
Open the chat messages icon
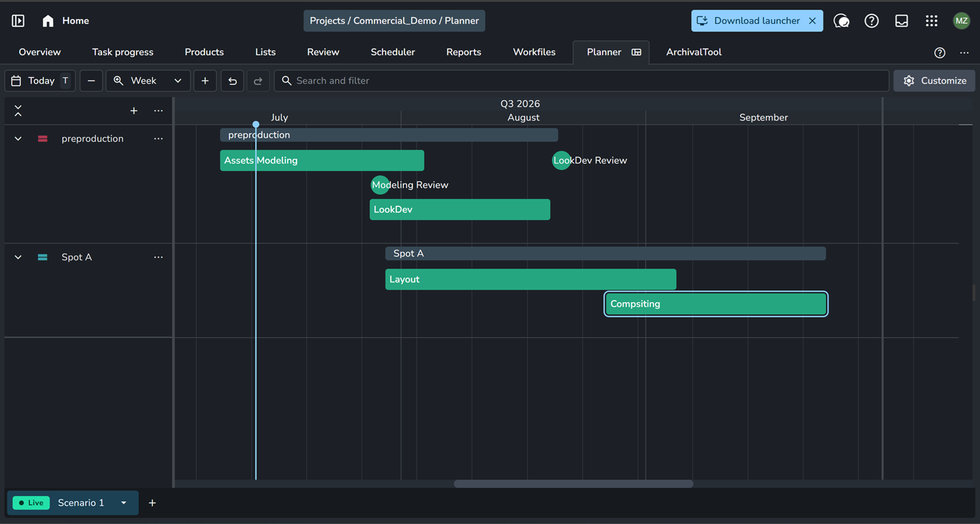tap(842, 21)
